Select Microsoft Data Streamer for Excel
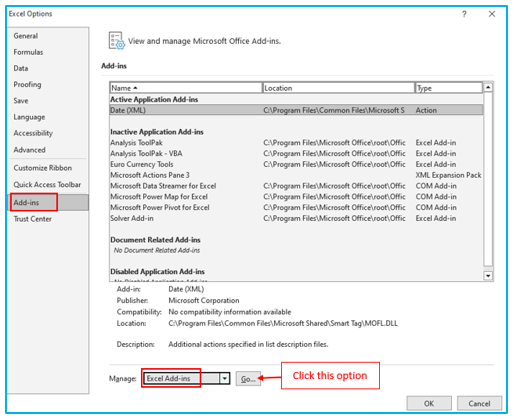Screen dimensions: 514x420 coord(296,186)
